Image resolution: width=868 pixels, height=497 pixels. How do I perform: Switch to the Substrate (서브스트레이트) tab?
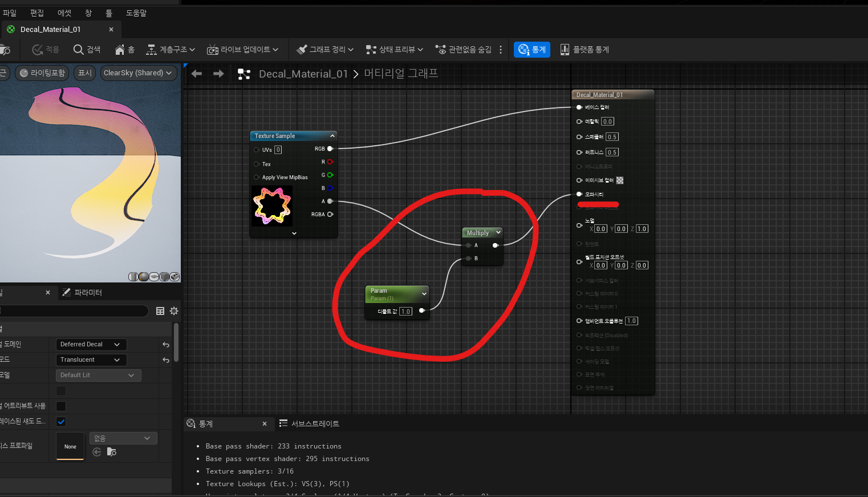click(x=309, y=423)
